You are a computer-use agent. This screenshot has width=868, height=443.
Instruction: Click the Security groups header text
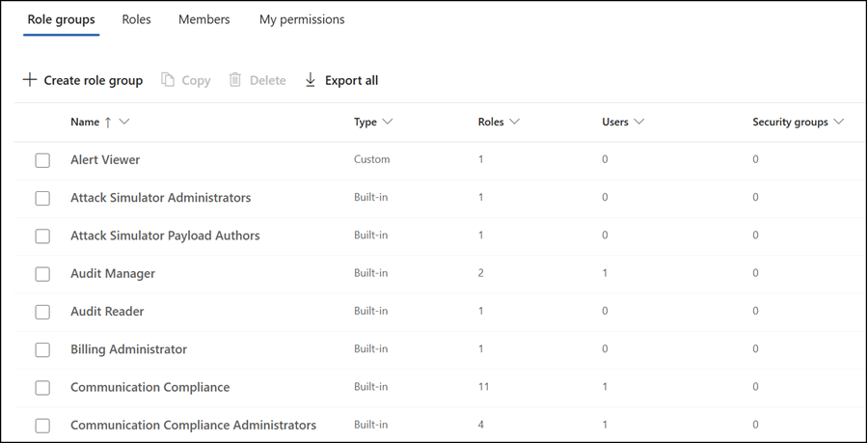pyautogui.click(x=790, y=122)
